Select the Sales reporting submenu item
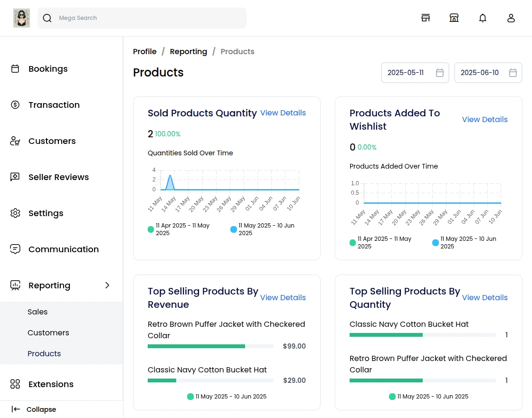Image resolution: width=532 pixels, height=418 pixels. pyautogui.click(x=38, y=312)
